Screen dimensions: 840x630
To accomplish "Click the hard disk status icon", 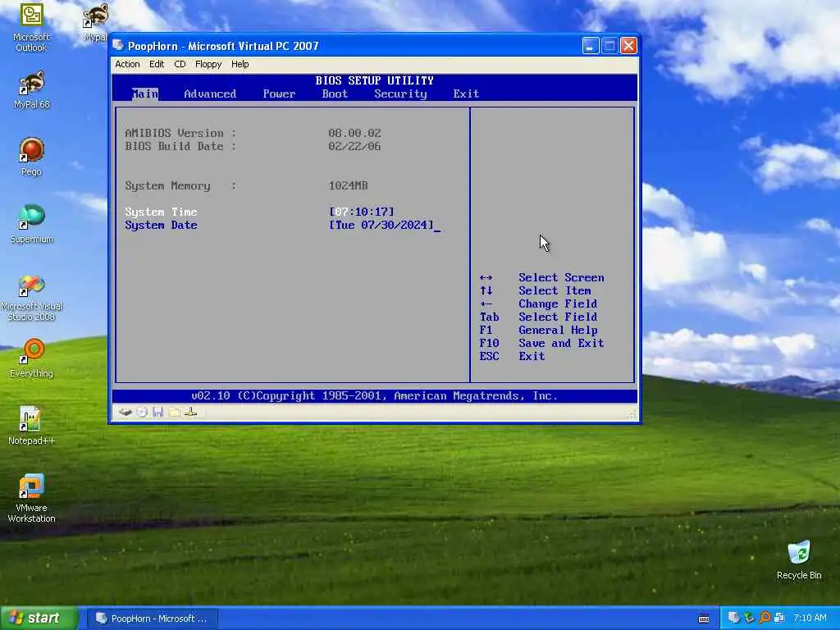I will pos(126,412).
